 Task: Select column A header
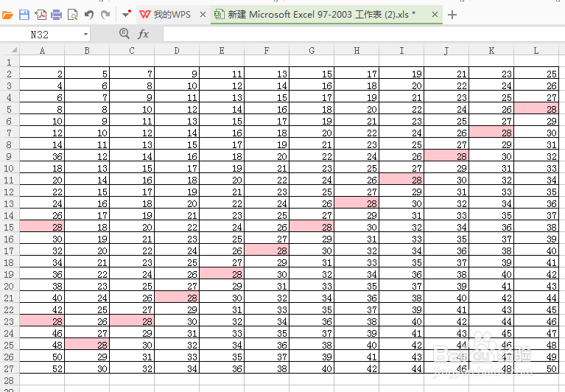point(42,50)
